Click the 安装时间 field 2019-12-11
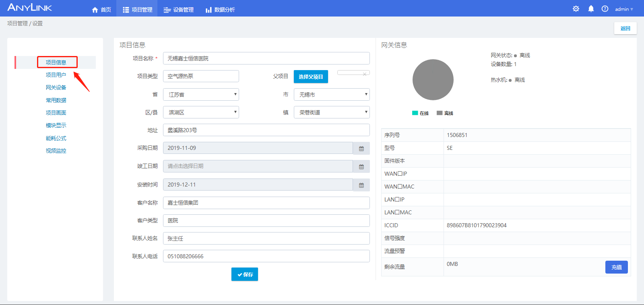Image resolution: width=644 pixels, height=305 pixels. click(258, 185)
